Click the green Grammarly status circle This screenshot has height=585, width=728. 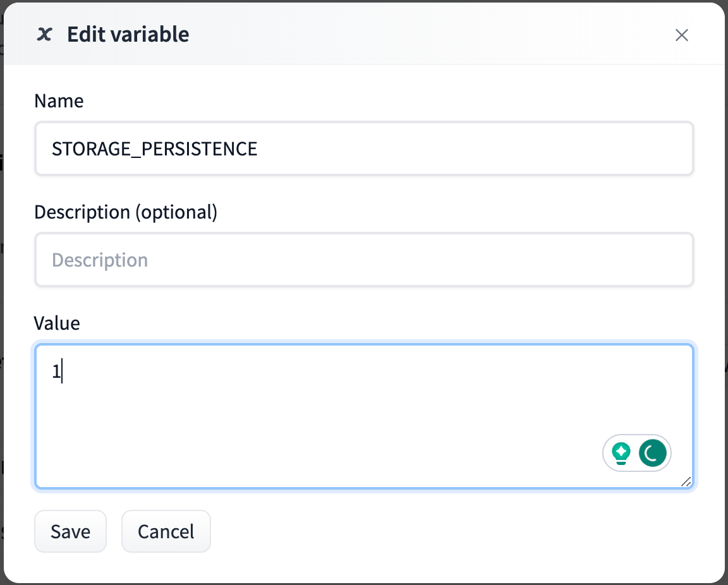652,453
